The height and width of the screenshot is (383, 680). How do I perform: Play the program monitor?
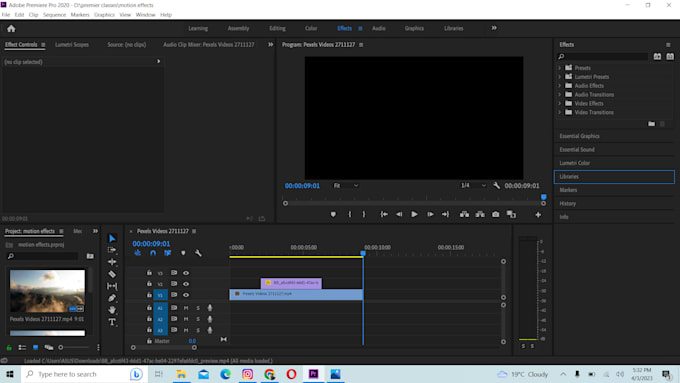pos(414,214)
